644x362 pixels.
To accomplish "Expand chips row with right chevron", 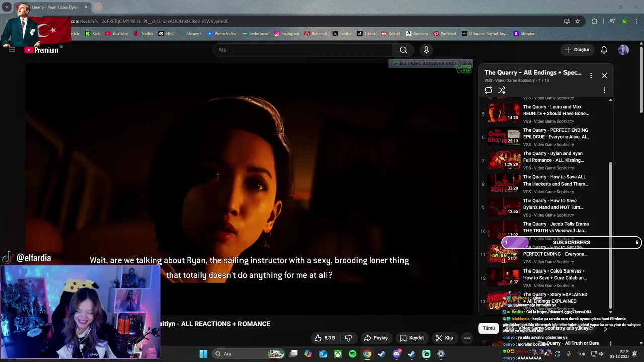I will (605, 328).
